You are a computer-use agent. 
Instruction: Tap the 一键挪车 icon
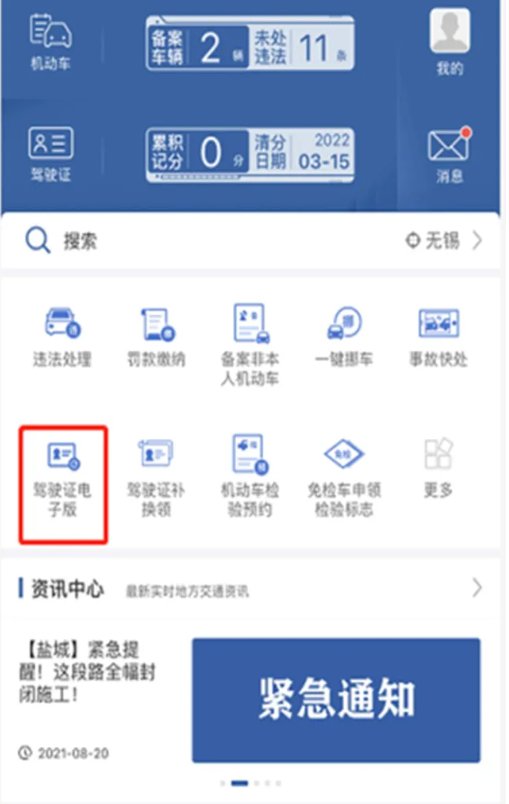point(344,337)
